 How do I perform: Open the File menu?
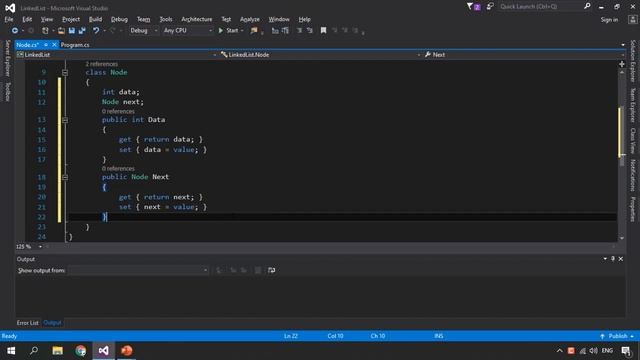[x=9, y=19]
